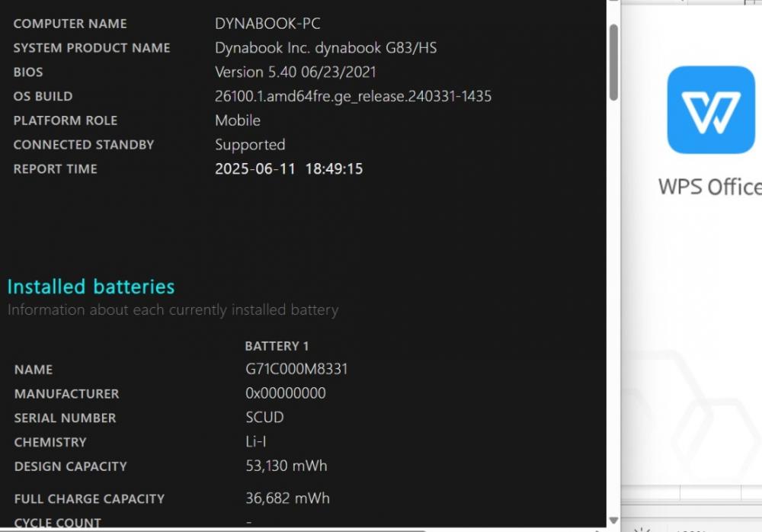
Task: Click full charge capacity value '36,682 mWh'
Action: pos(288,498)
